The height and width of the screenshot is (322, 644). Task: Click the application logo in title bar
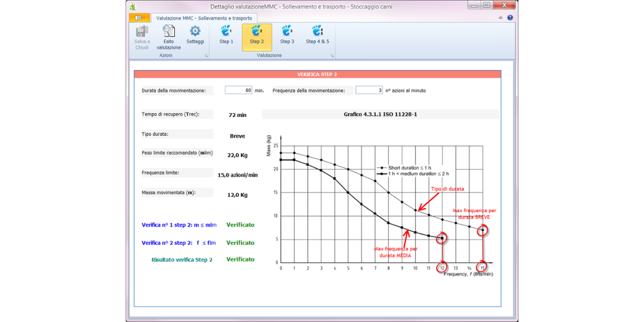tap(133, 6)
